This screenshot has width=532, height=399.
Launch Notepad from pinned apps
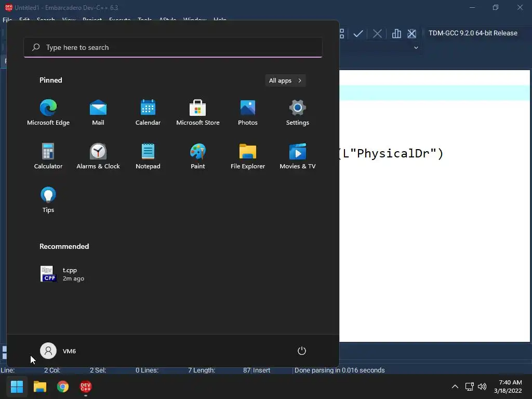pos(148,156)
